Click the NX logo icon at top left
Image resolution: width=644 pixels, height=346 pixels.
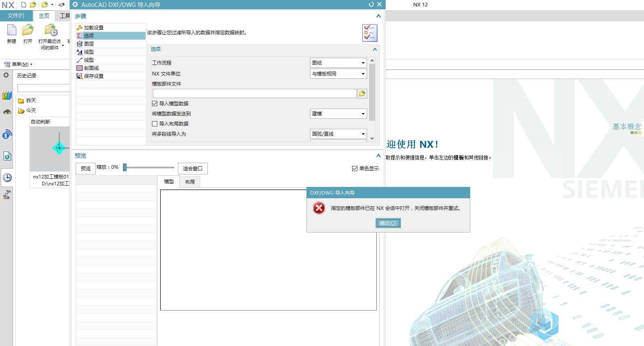tap(8, 5)
